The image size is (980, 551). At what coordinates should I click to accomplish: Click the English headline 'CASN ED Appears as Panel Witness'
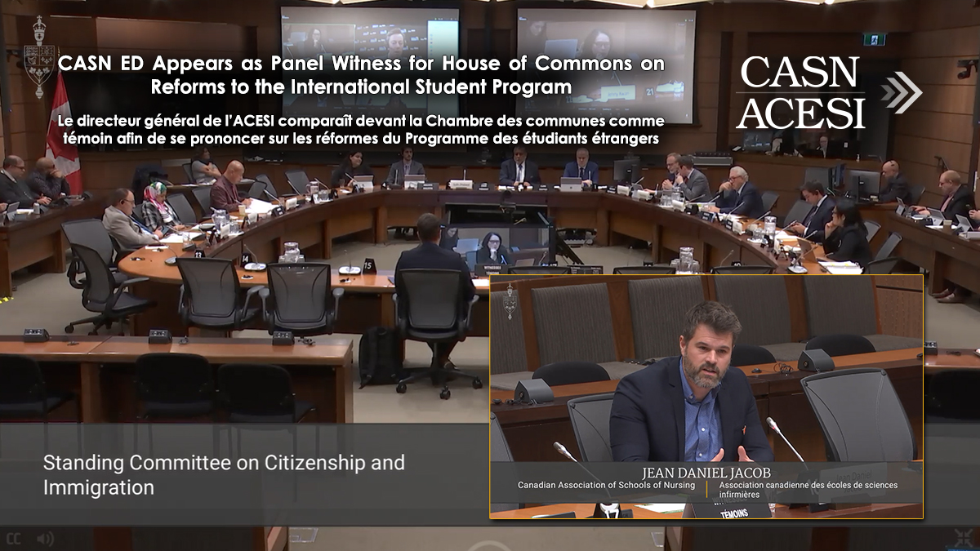pyautogui.click(x=361, y=75)
